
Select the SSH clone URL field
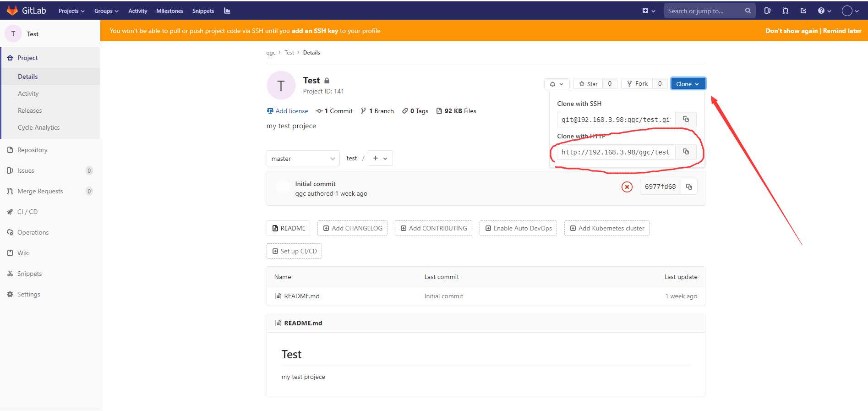point(616,119)
